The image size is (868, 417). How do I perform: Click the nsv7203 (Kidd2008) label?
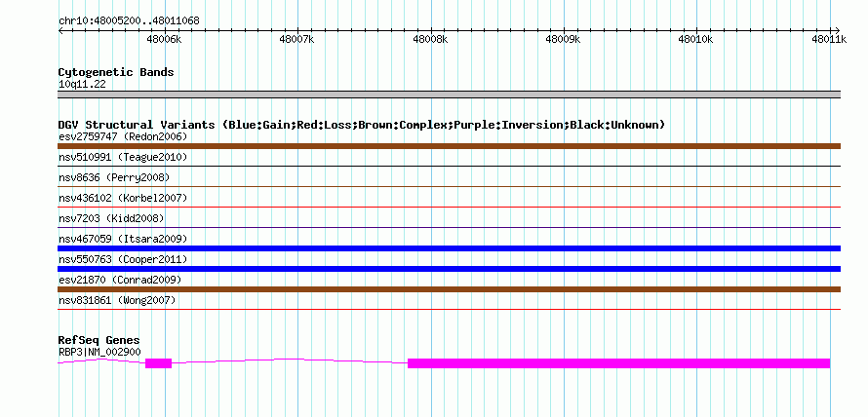click(x=111, y=218)
